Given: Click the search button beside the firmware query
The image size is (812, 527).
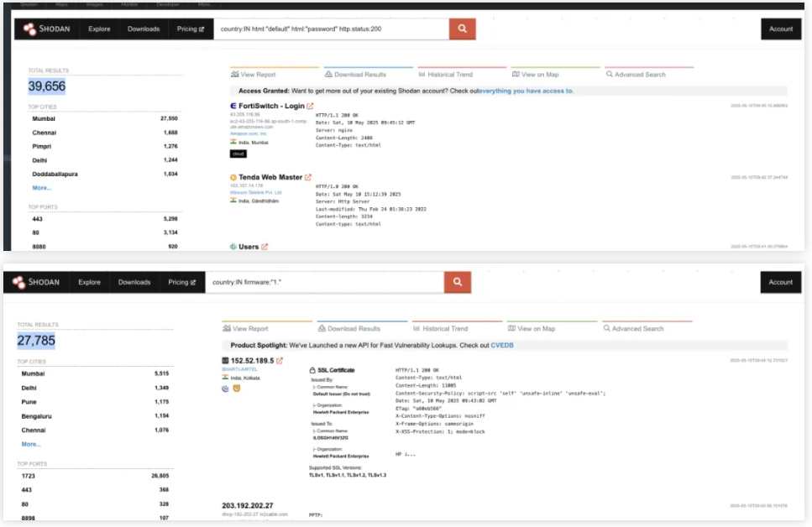Looking at the screenshot, I should pos(457,283).
